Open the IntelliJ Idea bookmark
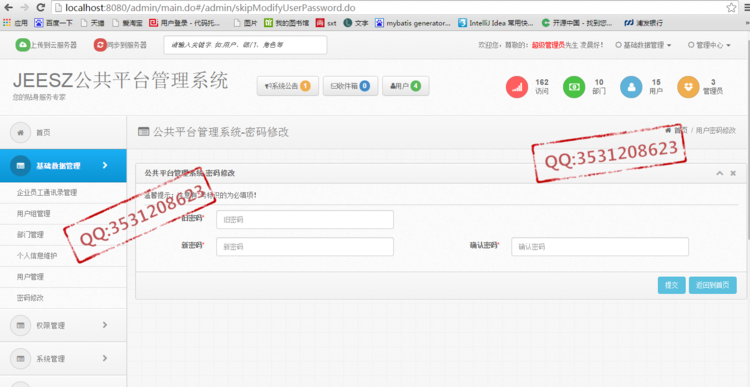750x387 pixels. (x=496, y=22)
